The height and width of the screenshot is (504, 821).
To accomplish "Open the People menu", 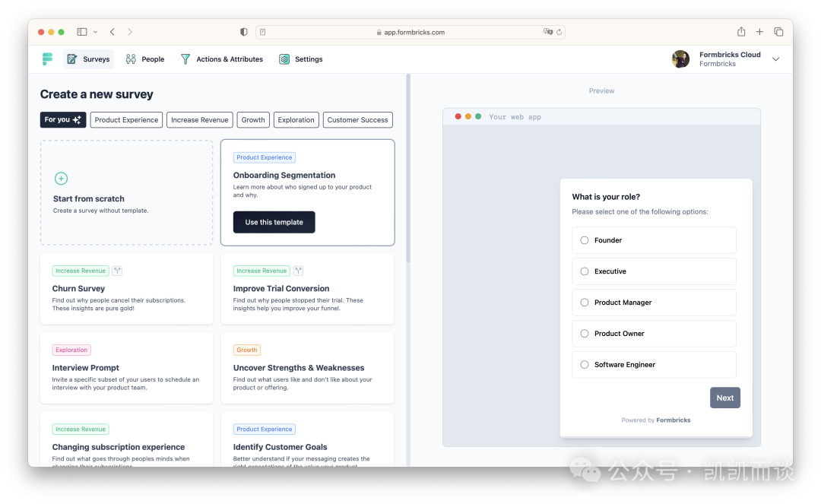I will coord(145,59).
